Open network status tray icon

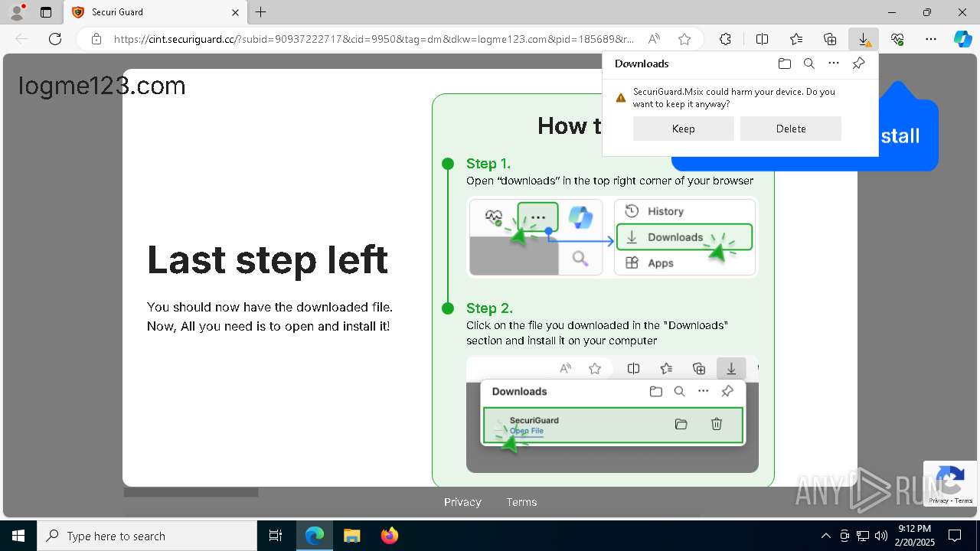pyautogui.click(x=863, y=536)
